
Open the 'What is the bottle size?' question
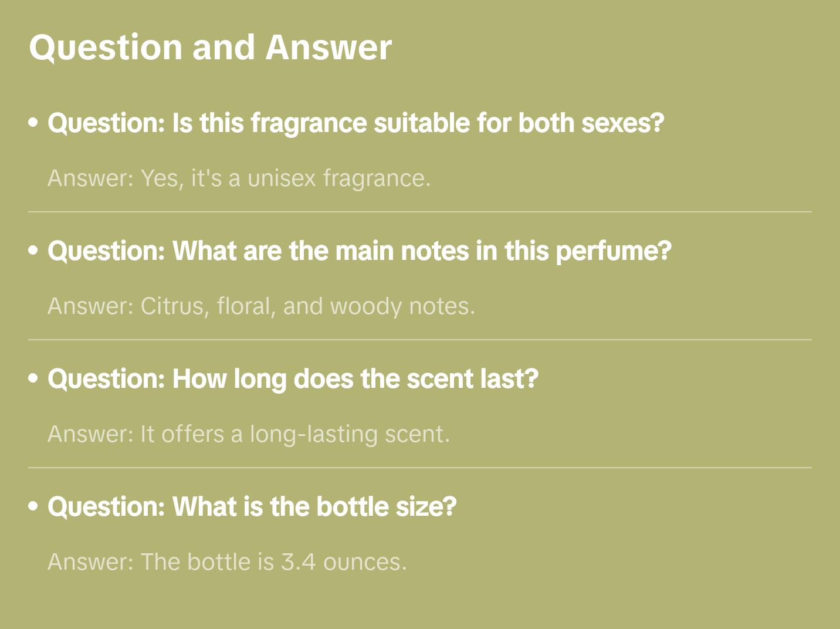pos(252,507)
